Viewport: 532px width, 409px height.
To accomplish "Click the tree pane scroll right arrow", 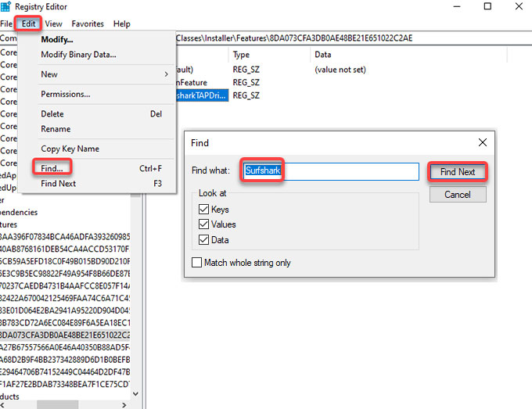I will click(x=124, y=405).
